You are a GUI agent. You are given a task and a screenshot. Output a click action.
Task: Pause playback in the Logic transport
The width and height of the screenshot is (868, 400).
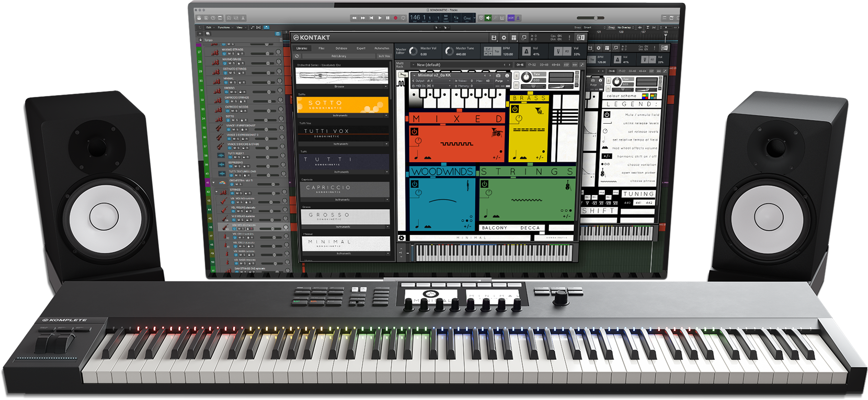pyautogui.click(x=388, y=18)
